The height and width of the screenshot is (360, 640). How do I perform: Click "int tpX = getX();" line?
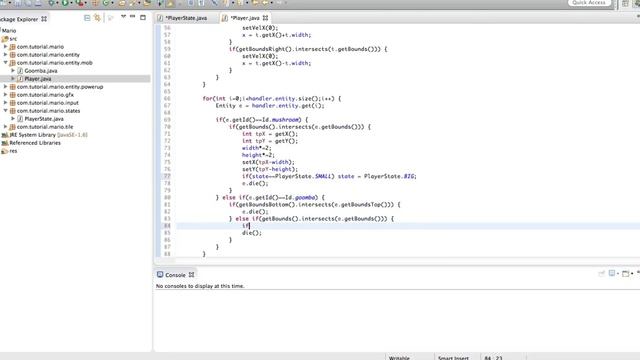pyautogui.click(x=270, y=134)
